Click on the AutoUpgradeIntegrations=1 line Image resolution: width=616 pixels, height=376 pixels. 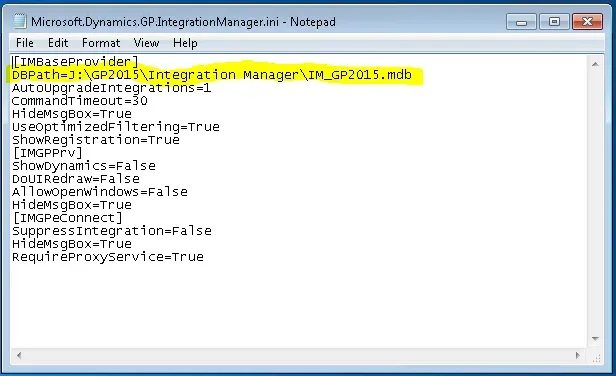pyautogui.click(x=112, y=88)
